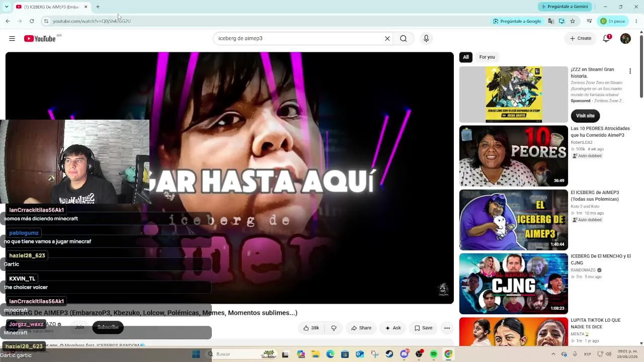Open File Explorer from the taskbar

click(315, 354)
